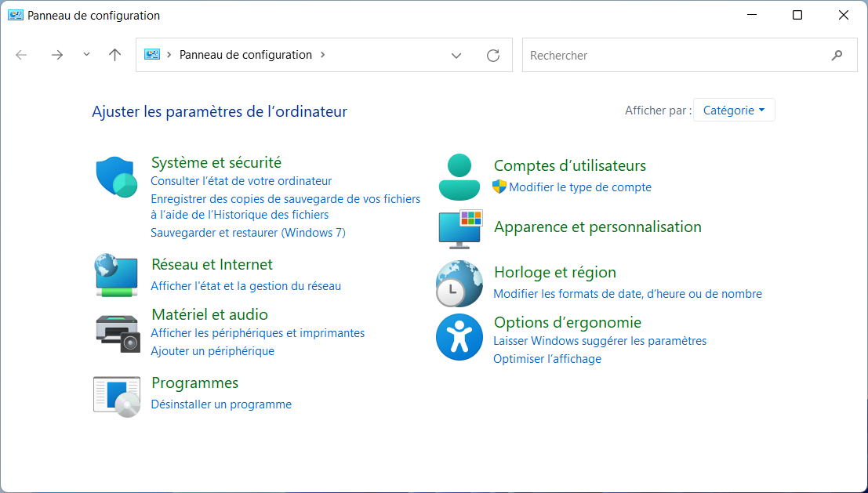The height and width of the screenshot is (493, 868).
Task: Click the search magnifier icon
Action: (837, 55)
